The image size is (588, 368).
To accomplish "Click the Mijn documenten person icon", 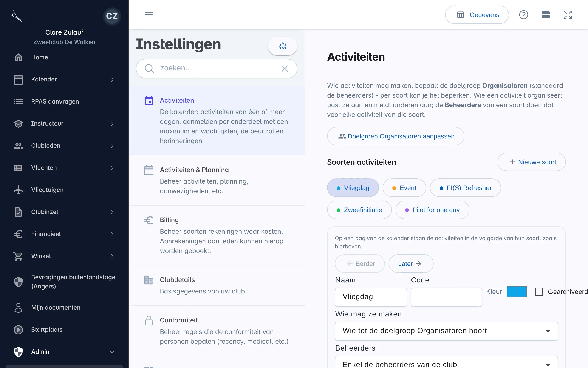I will click(18, 308).
